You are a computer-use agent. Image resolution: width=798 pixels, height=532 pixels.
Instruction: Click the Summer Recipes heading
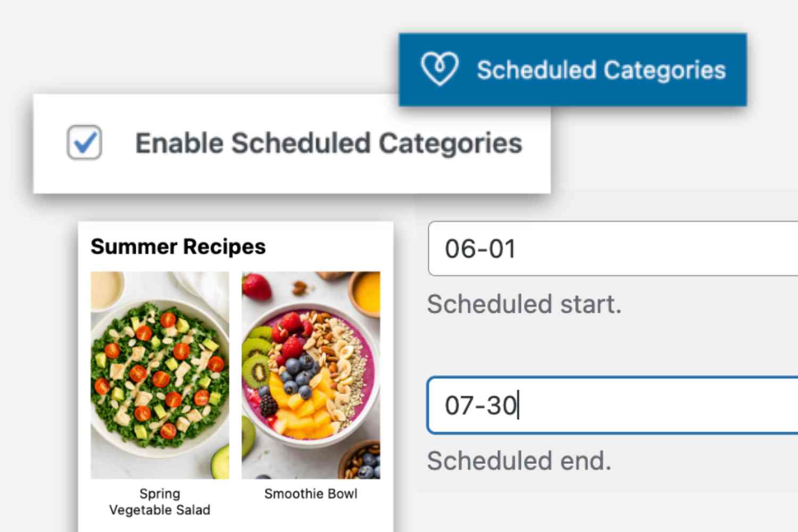(178, 247)
